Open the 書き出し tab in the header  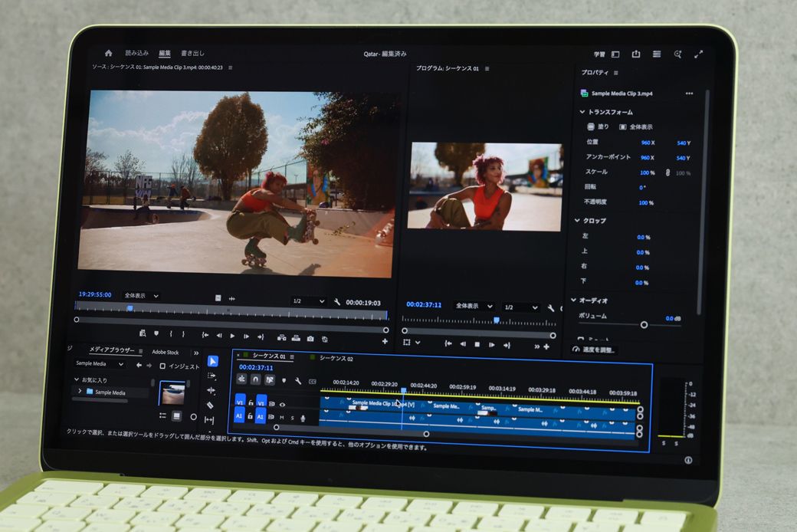click(194, 54)
